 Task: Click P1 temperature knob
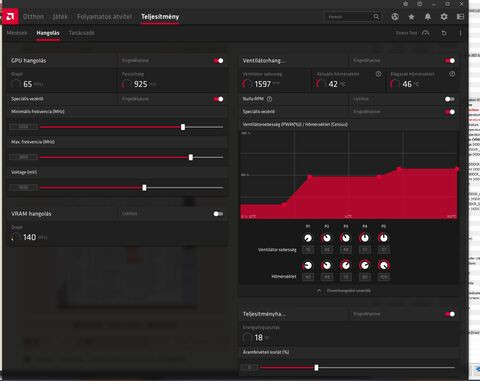[308, 265]
